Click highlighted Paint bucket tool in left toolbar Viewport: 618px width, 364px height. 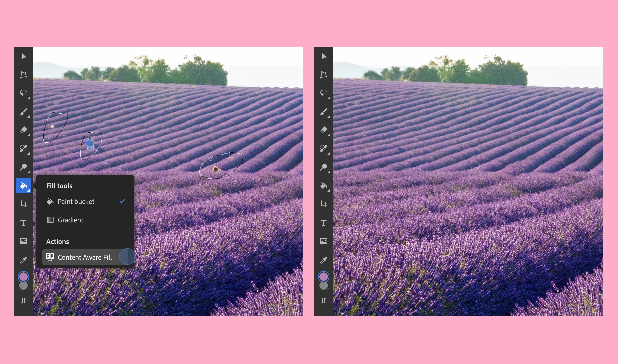pyautogui.click(x=24, y=185)
